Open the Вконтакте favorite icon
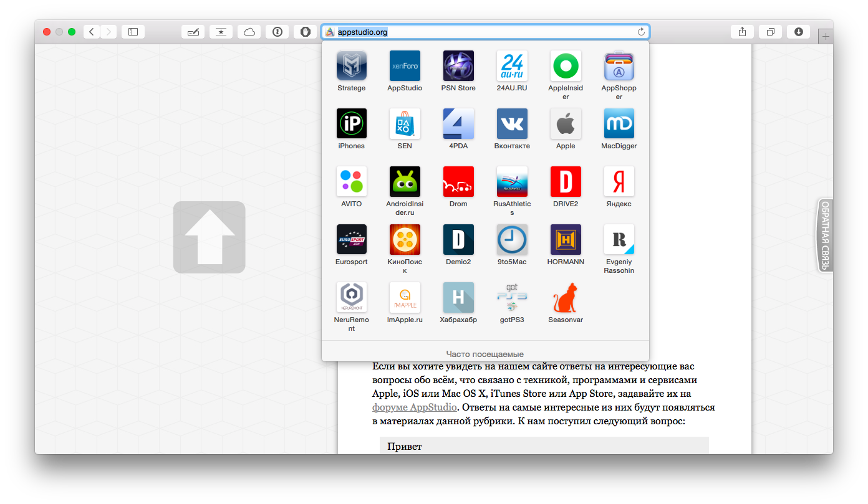 pyautogui.click(x=512, y=124)
